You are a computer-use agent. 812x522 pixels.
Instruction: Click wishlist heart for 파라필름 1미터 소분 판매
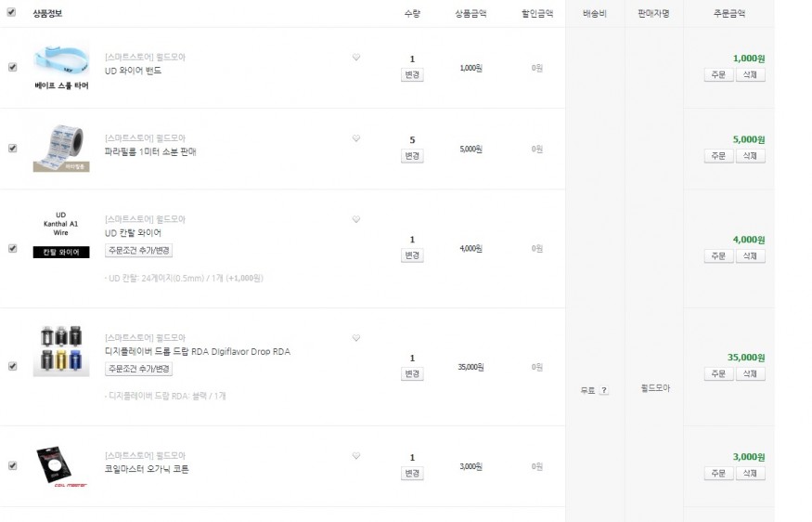pos(355,138)
